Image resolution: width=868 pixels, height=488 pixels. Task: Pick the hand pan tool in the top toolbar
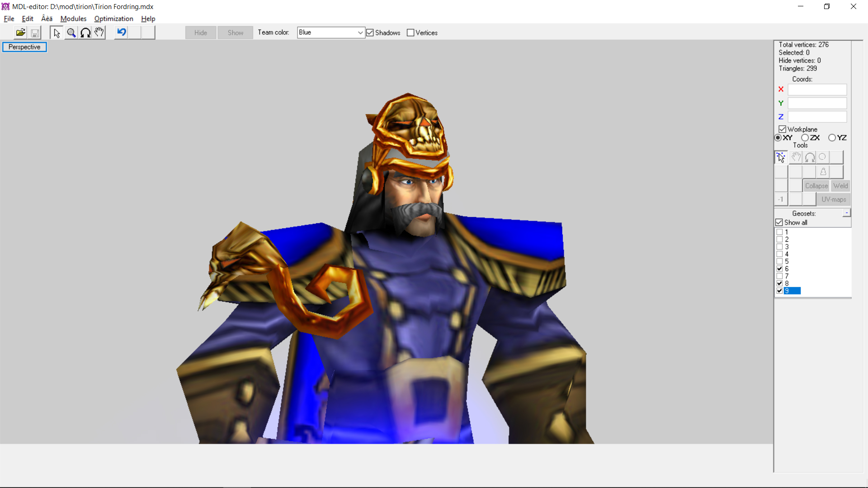[99, 33]
